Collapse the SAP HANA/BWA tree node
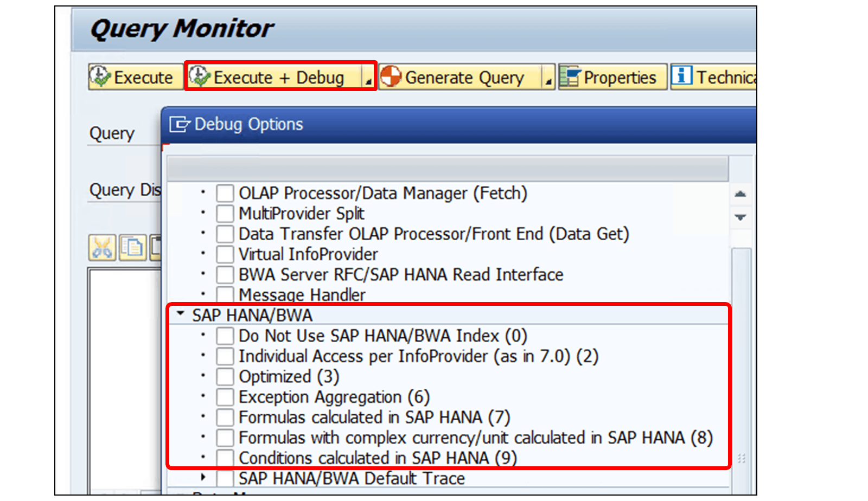This screenshot has width=868, height=501. (181, 313)
